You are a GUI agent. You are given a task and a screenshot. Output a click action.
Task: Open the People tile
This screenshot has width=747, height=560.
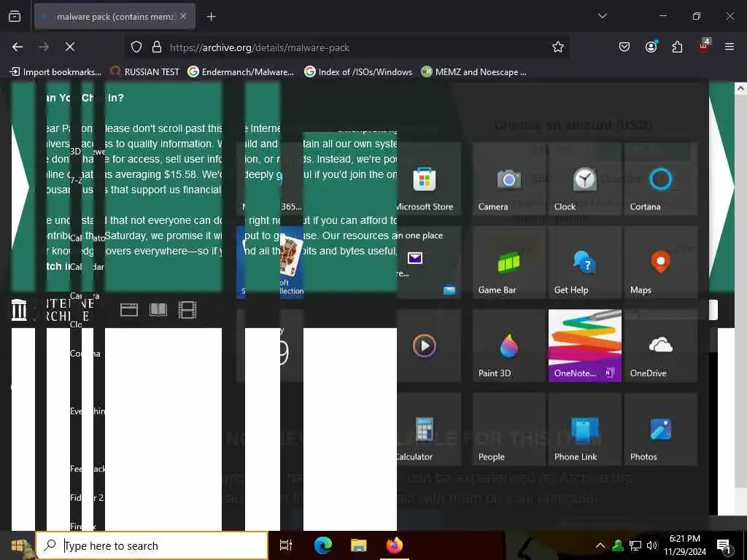508,429
